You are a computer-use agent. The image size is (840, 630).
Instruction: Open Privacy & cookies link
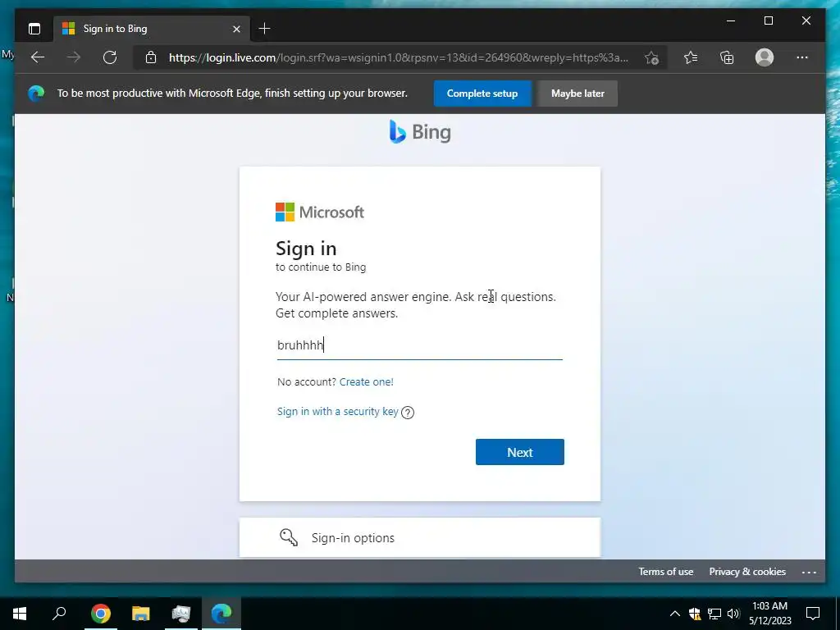click(747, 572)
